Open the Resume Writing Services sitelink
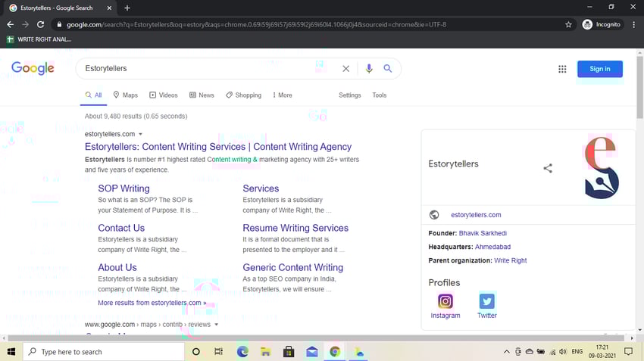 point(295,228)
